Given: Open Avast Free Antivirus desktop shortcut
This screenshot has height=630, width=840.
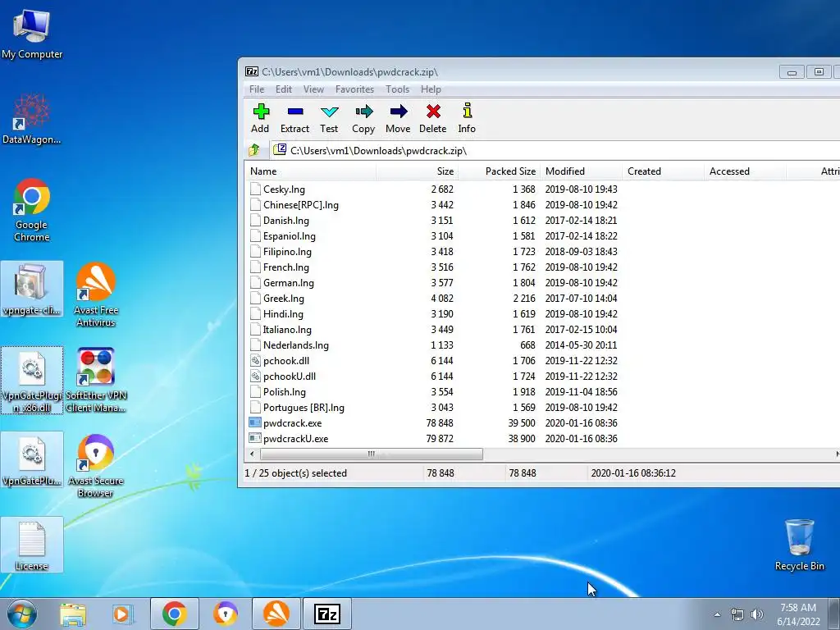Looking at the screenshot, I should [95, 294].
